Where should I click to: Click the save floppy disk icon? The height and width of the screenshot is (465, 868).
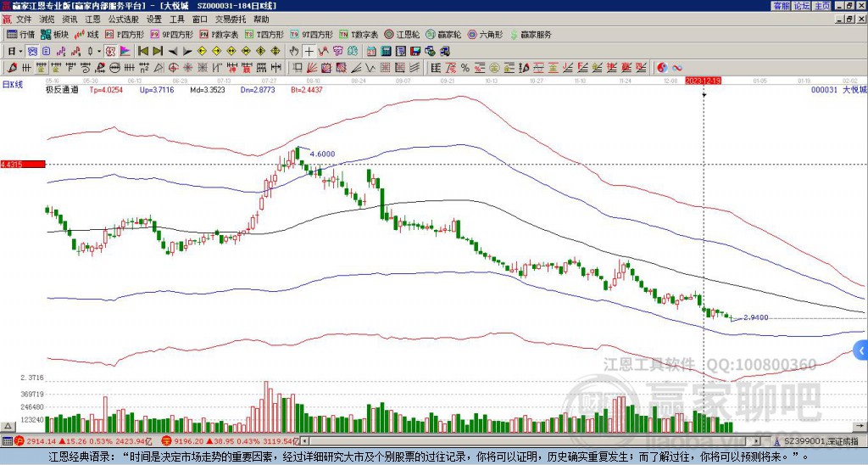coord(415,52)
